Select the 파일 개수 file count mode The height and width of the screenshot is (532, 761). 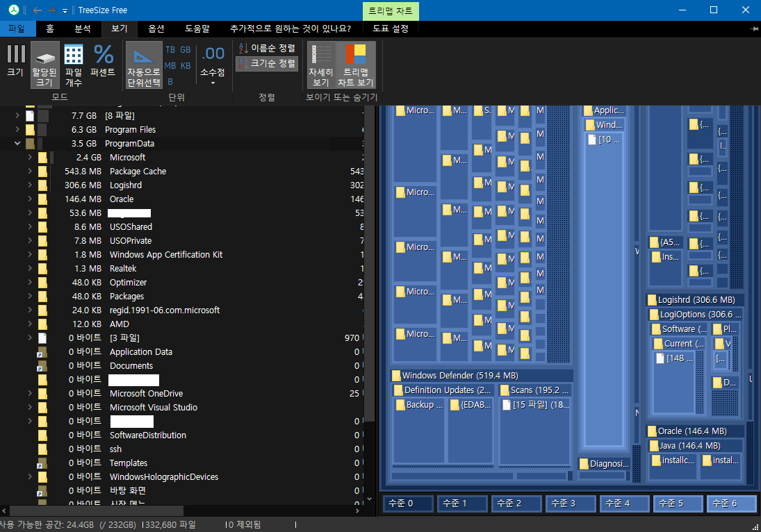tap(74, 65)
